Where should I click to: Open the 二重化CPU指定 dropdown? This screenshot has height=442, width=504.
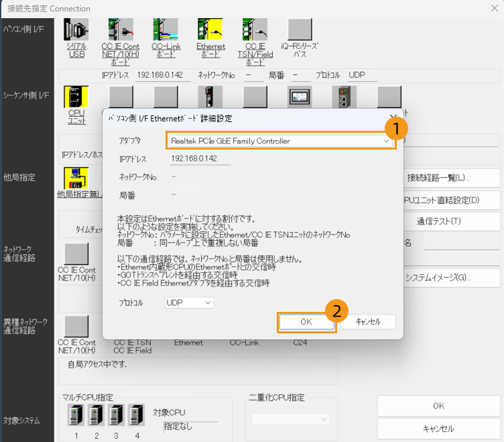click(290, 419)
